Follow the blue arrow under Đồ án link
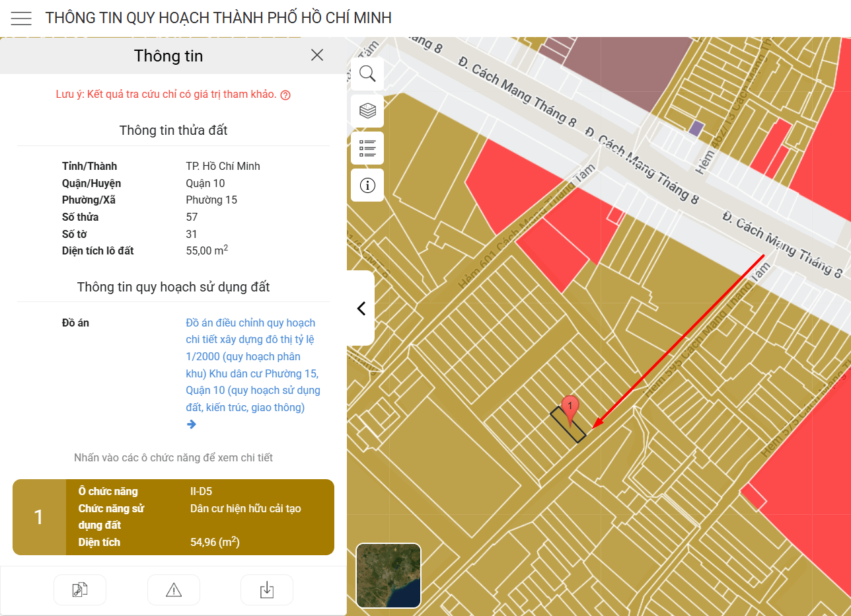 192,424
